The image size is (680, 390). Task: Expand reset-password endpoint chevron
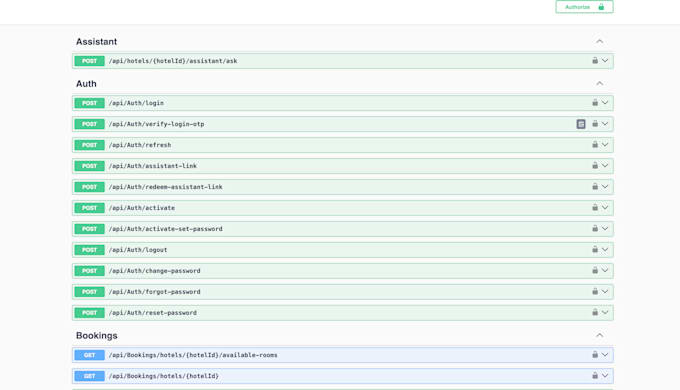pyautogui.click(x=605, y=312)
